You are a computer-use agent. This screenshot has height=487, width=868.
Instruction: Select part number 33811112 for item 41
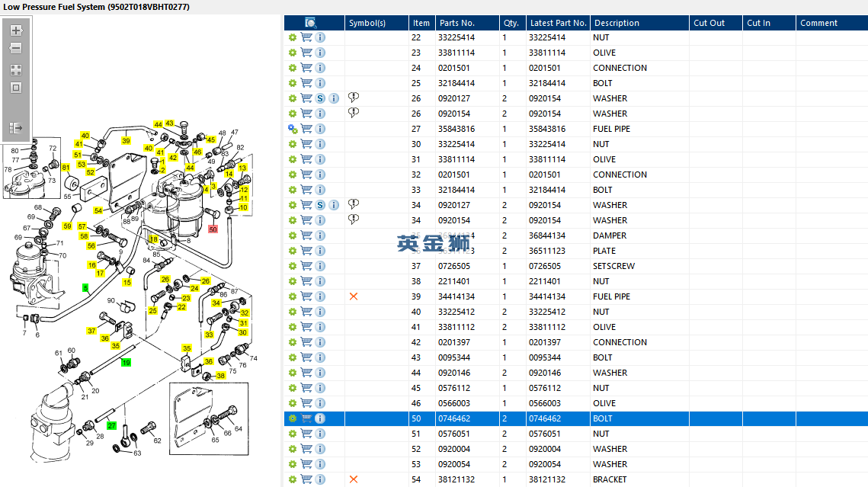[456, 327]
